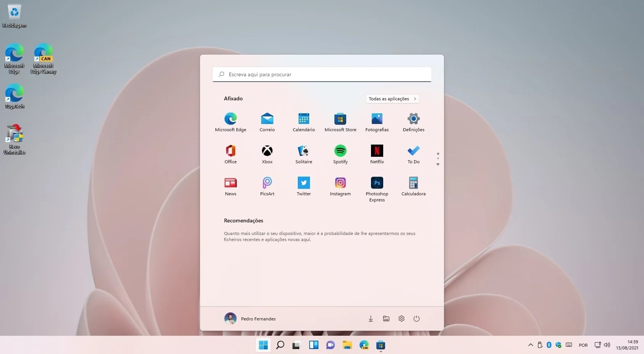Open Settings gear in Start footer
Viewport: 644px width, 354px height.
coord(401,319)
